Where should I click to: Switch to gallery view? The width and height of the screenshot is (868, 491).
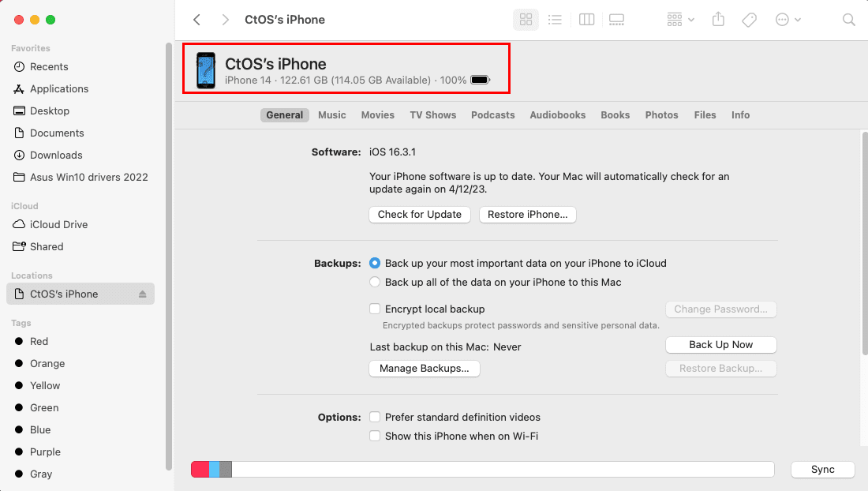point(616,20)
